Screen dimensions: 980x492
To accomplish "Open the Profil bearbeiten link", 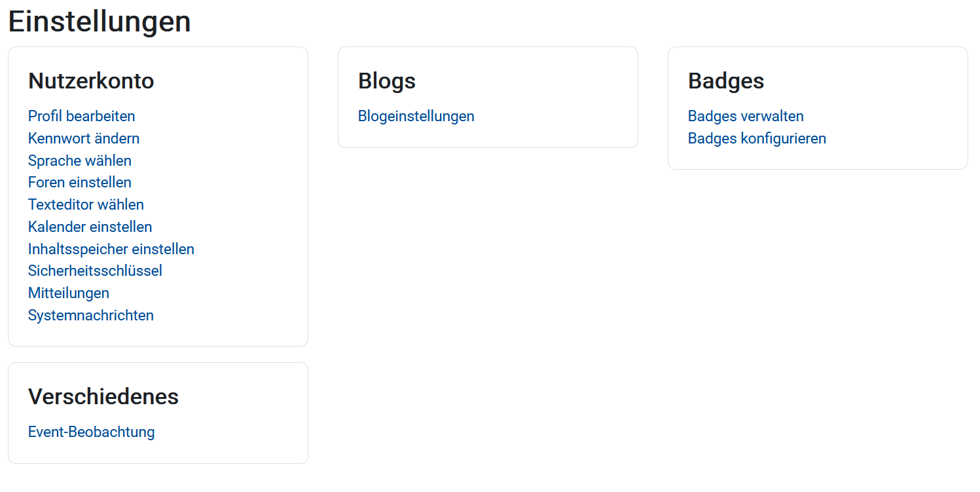I will (x=81, y=116).
